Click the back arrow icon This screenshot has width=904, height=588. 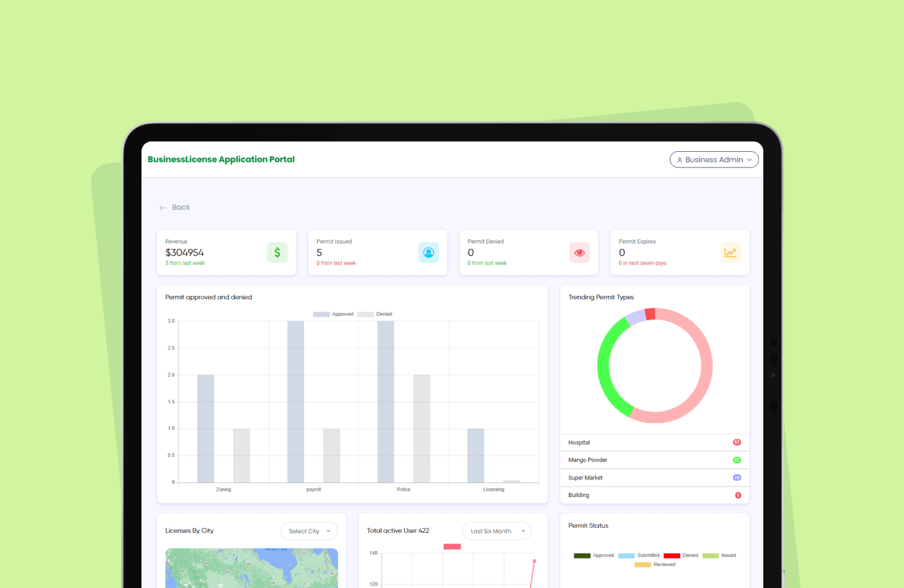[x=163, y=208]
